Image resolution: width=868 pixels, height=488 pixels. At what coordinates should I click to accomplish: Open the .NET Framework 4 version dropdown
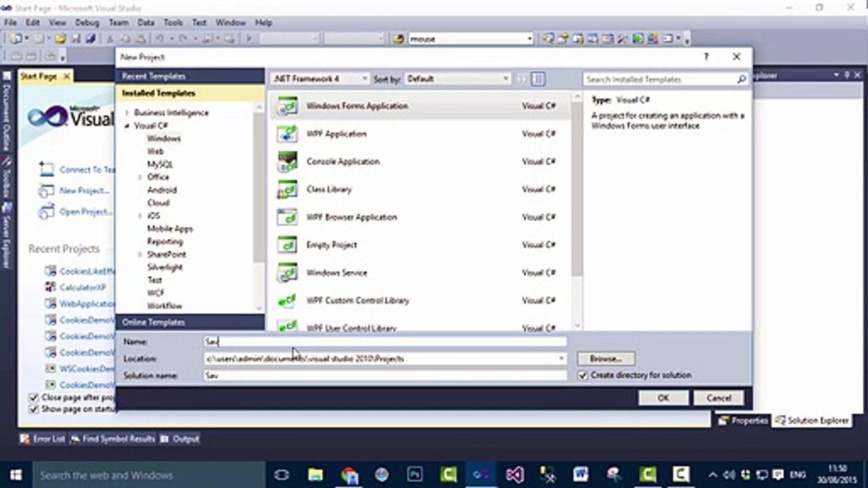coord(319,79)
